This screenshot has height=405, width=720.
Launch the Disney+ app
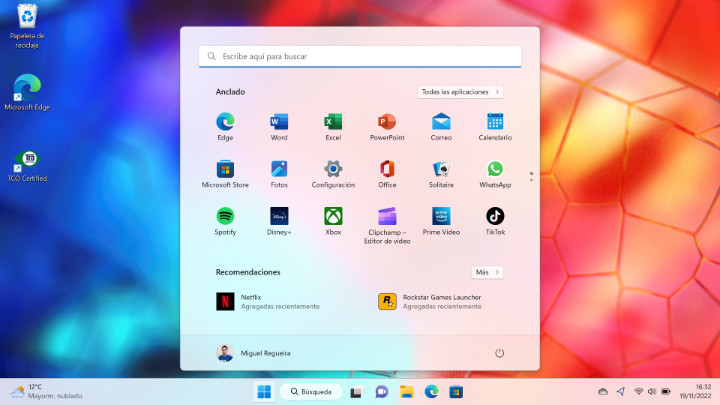click(279, 221)
